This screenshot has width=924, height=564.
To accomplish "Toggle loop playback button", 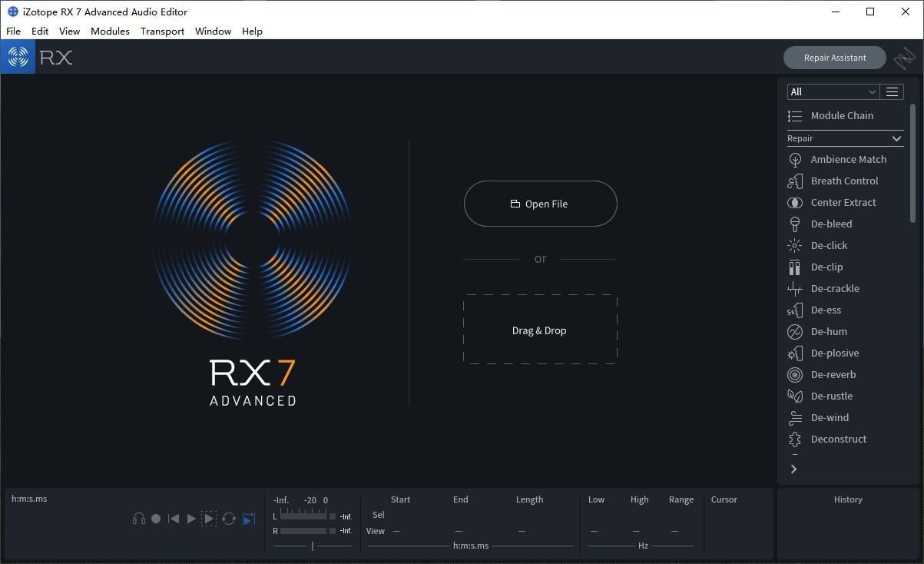I will 229,519.
